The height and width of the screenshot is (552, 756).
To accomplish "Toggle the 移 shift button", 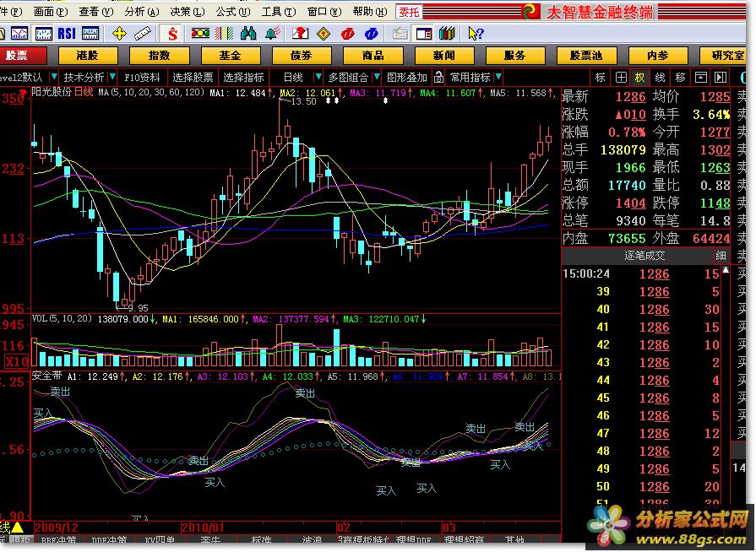I will (x=680, y=77).
